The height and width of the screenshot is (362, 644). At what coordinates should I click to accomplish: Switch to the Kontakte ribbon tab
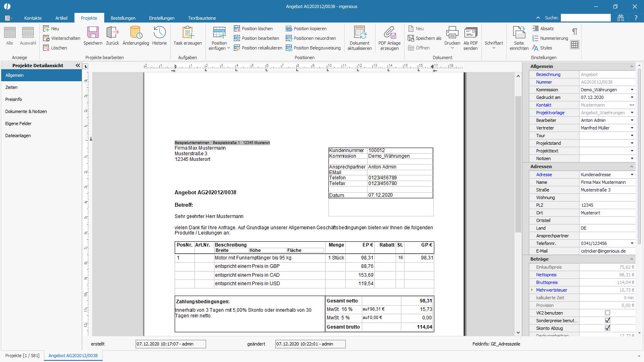(x=33, y=18)
